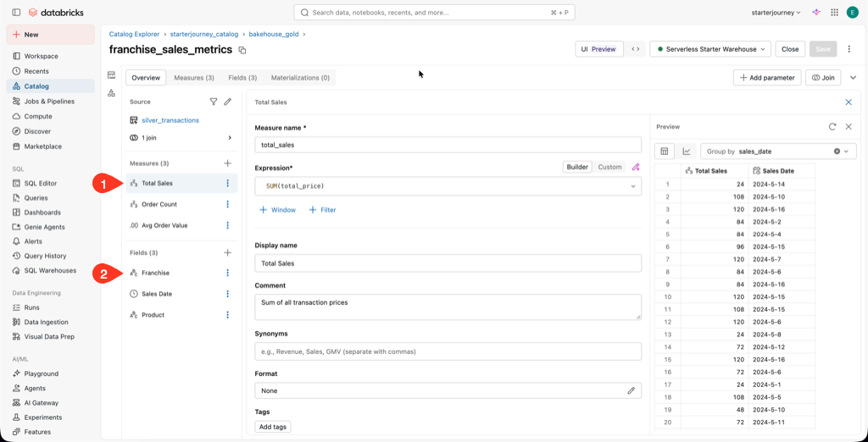Click the New button
This screenshot has height=442, width=868.
point(50,35)
